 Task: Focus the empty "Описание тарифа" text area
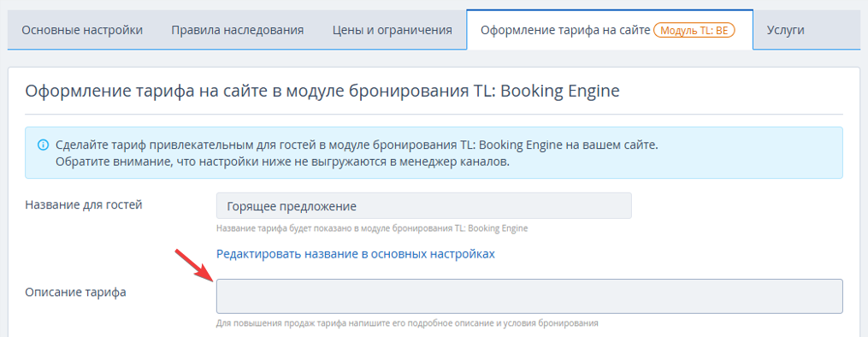[529, 297]
